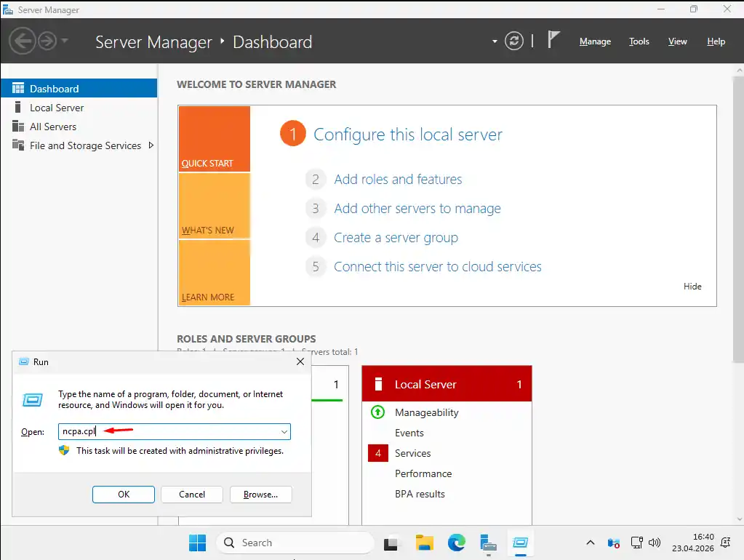Click scrollbar down arrow in Server Manager

pos(739,520)
